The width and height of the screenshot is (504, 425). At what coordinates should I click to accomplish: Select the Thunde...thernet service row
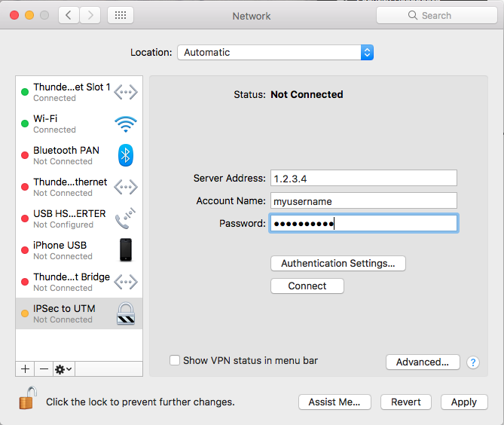tap(79, 187)
